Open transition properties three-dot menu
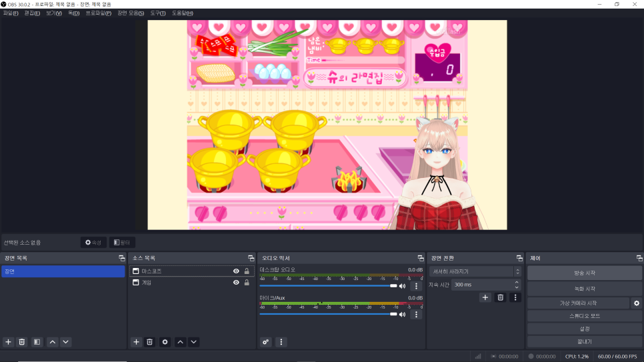Viewport: 644px width, 362px height. 515,297
